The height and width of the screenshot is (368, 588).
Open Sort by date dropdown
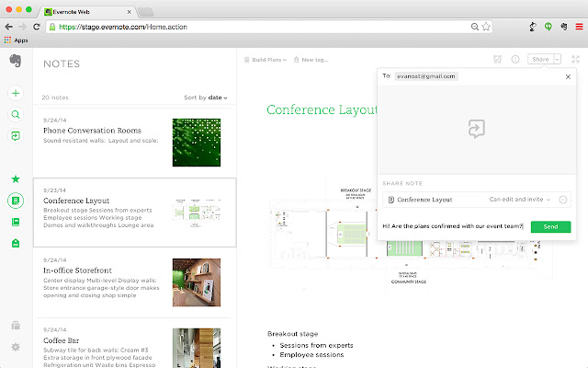click(206, 98)
